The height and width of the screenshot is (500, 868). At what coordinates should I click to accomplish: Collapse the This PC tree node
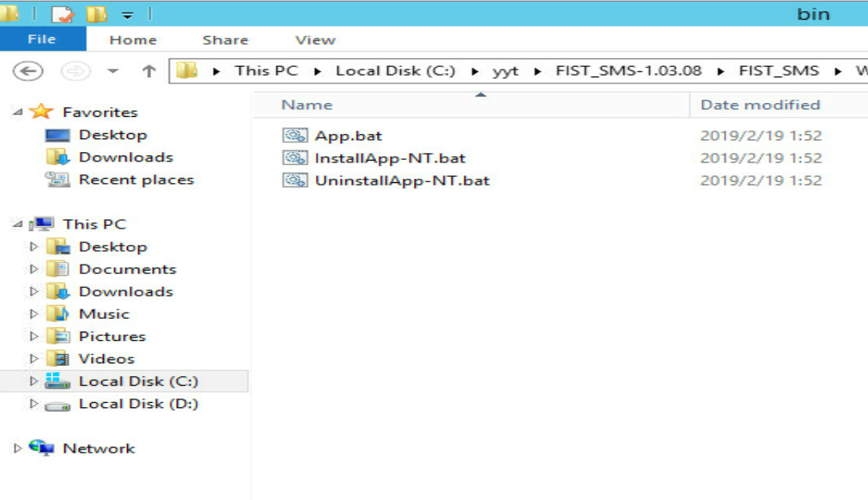click(18, 223)
